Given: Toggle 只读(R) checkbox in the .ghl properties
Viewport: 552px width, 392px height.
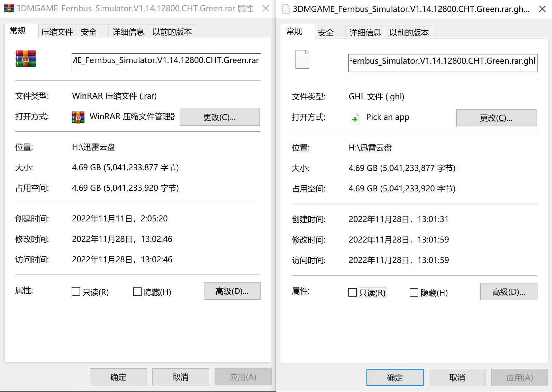Looking at the screenshot, I should 353,292.
